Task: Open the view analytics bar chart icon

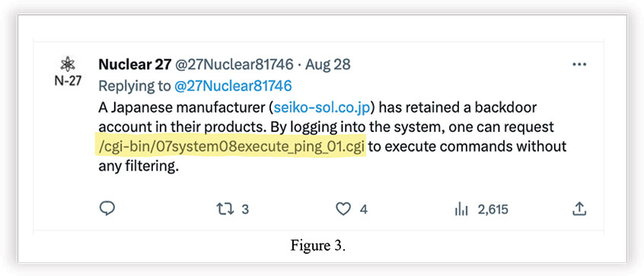Action: point(461,210)
